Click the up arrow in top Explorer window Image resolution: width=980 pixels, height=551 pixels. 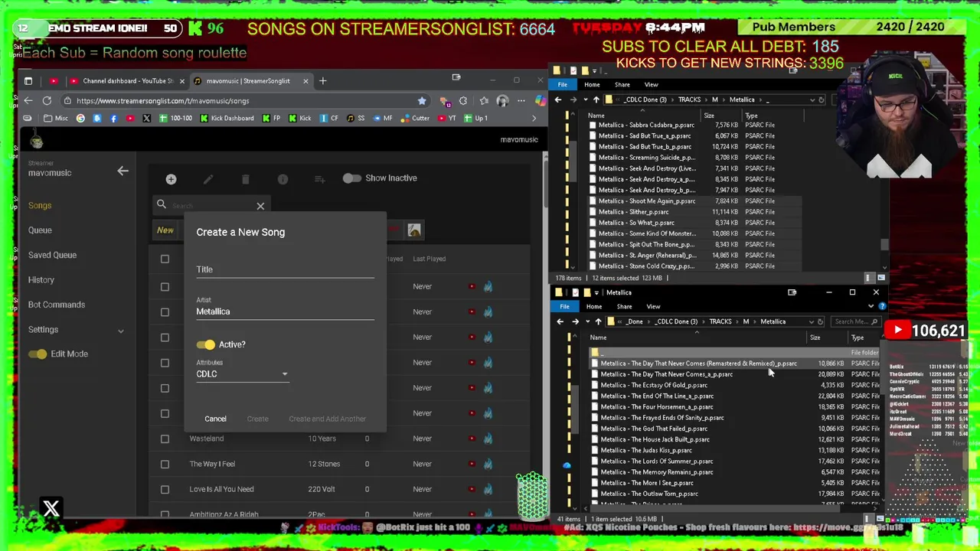(x=596, y=99)
